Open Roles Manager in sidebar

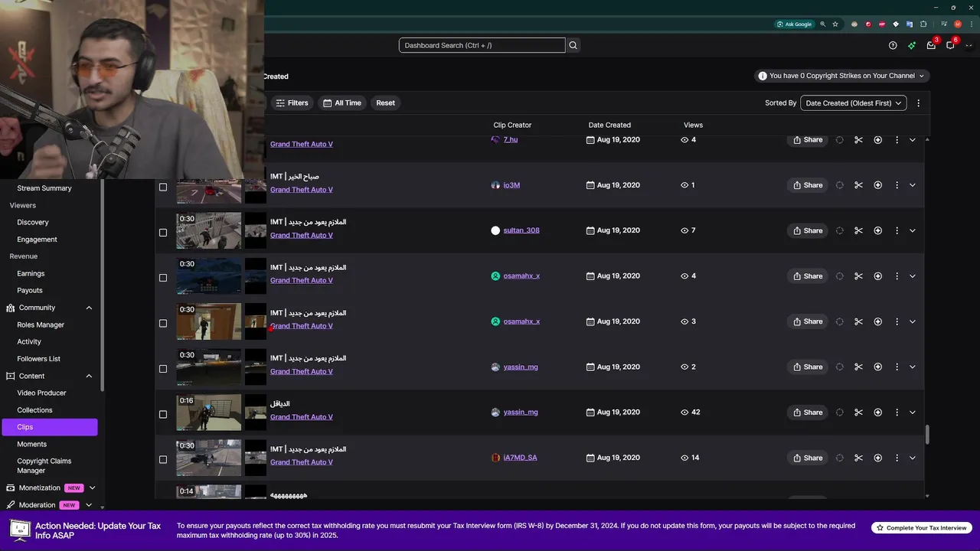pyautogui.click(x=41, y=324)
